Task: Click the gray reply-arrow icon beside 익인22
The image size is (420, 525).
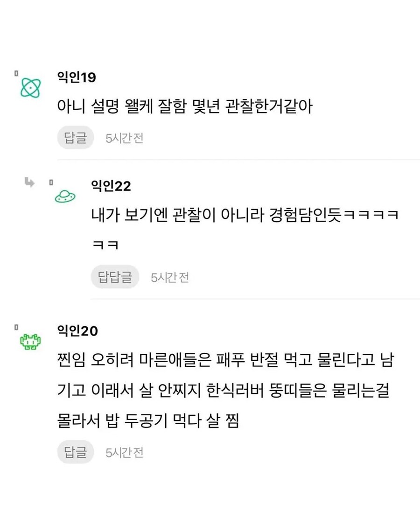Action: tap(30, 182)
